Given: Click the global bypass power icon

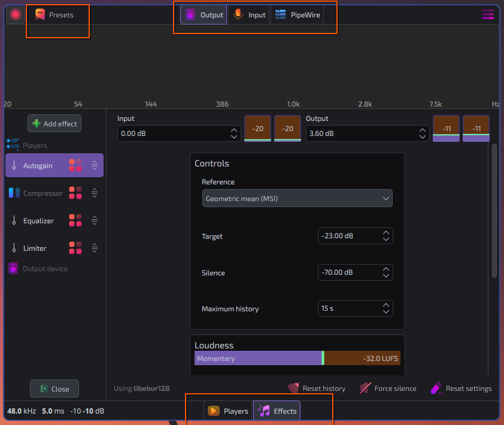Looking at the screenshot, I should (16, 14).
